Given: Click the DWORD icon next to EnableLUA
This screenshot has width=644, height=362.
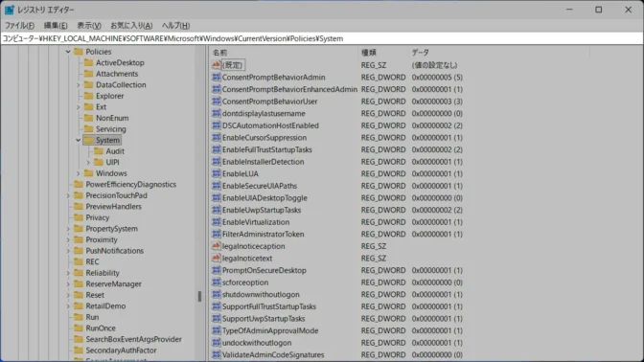Looking at the screenshot, I should 216,173.
